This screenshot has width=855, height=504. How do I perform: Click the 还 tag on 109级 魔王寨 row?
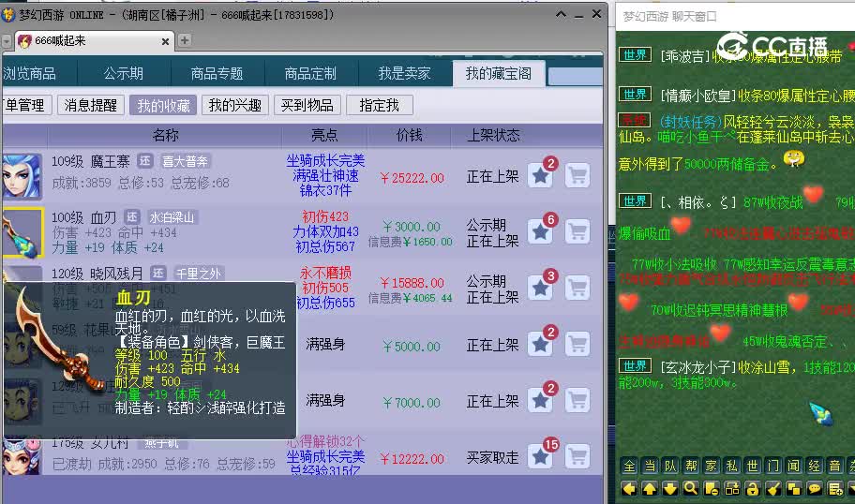(145, 161)
